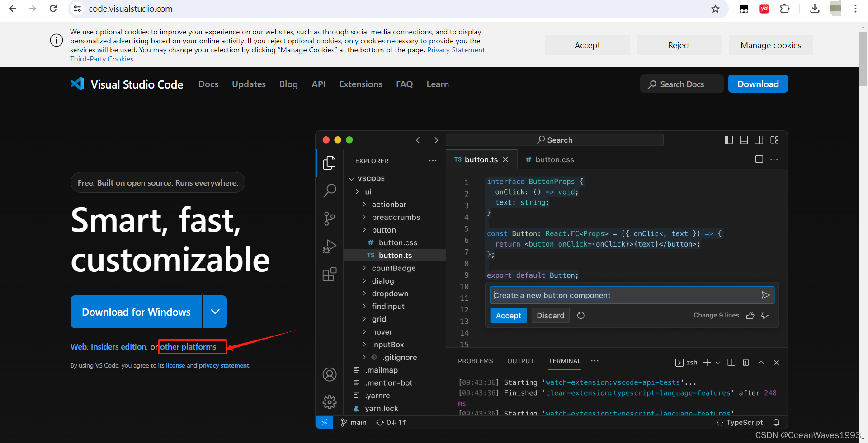Open Run and Debug icon in activity bar
The height and width of the screenshot is (443, 868).
click(x=330, y=247)
